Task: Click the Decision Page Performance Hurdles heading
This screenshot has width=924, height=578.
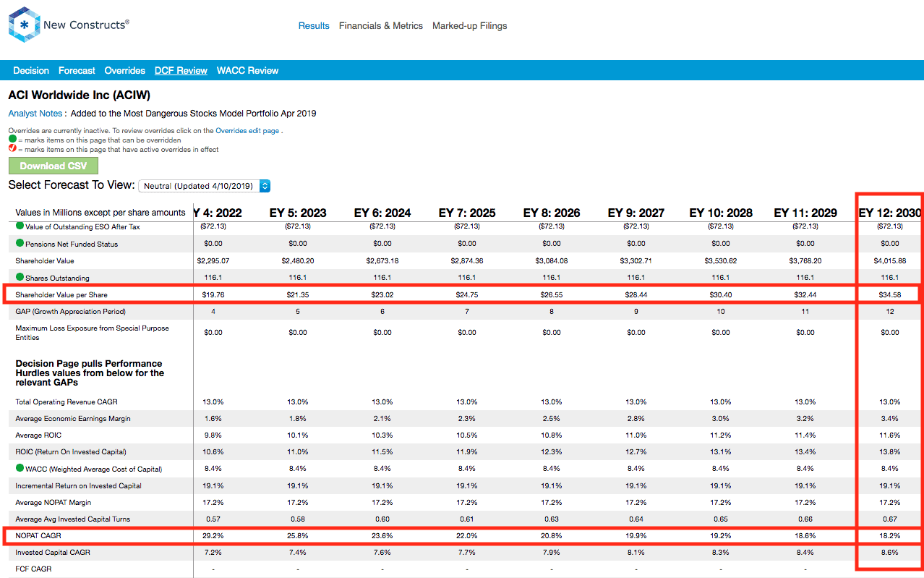Action: (90, 373)
